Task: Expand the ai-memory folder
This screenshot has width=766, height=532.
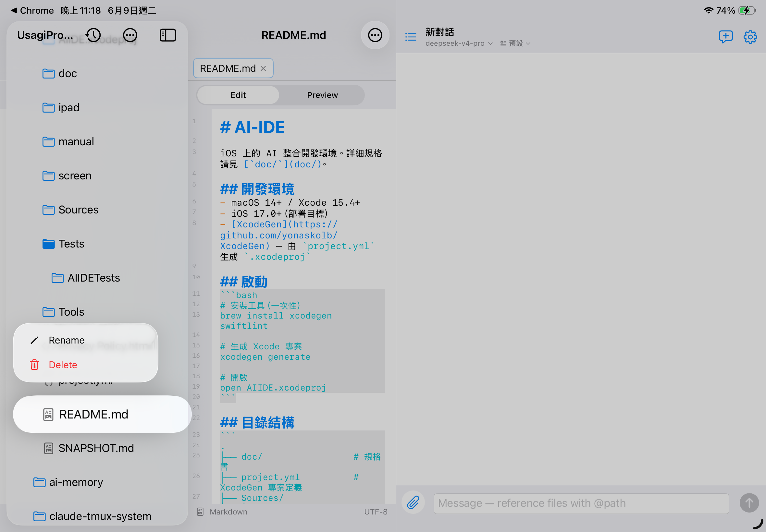Action: click(x=68, y=482)
